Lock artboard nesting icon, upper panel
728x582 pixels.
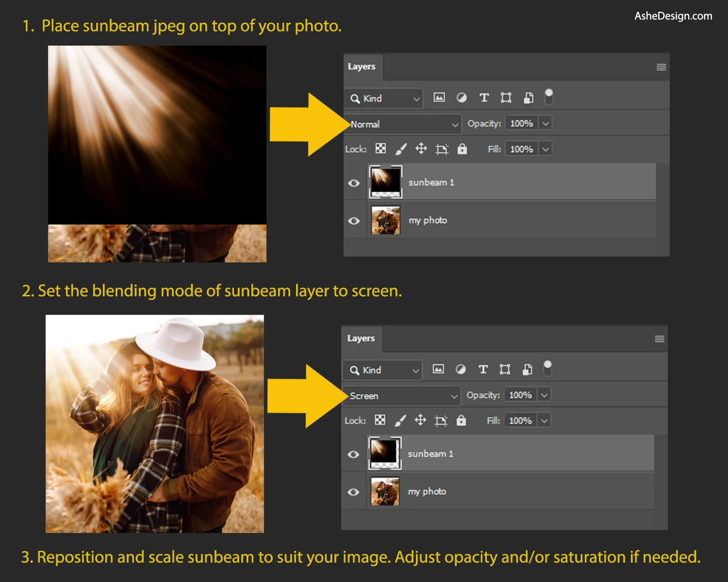point(442,149)
